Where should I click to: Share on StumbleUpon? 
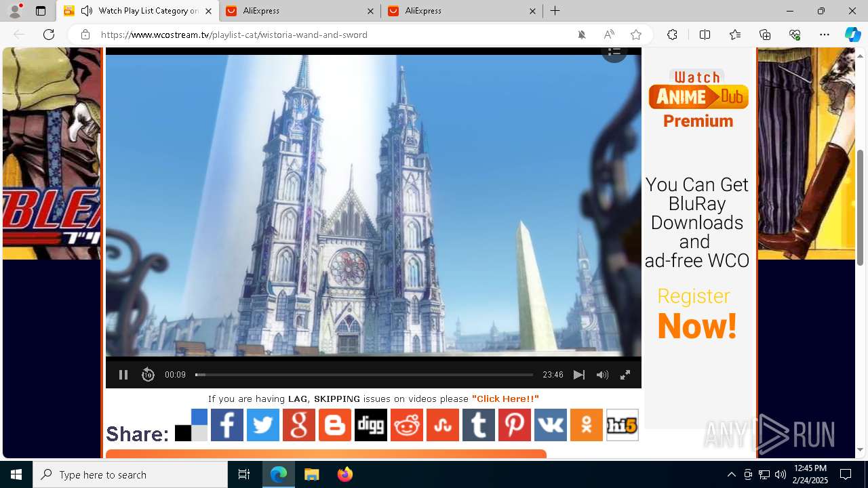[x=443, y=425]
